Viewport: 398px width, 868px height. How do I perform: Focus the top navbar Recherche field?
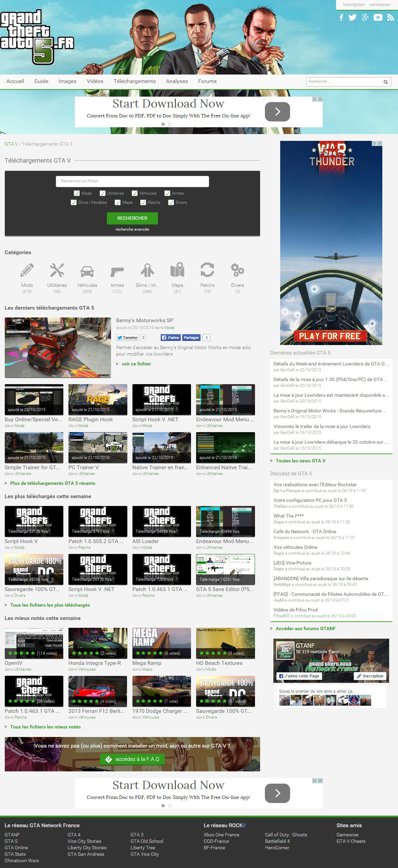[344, 82]
